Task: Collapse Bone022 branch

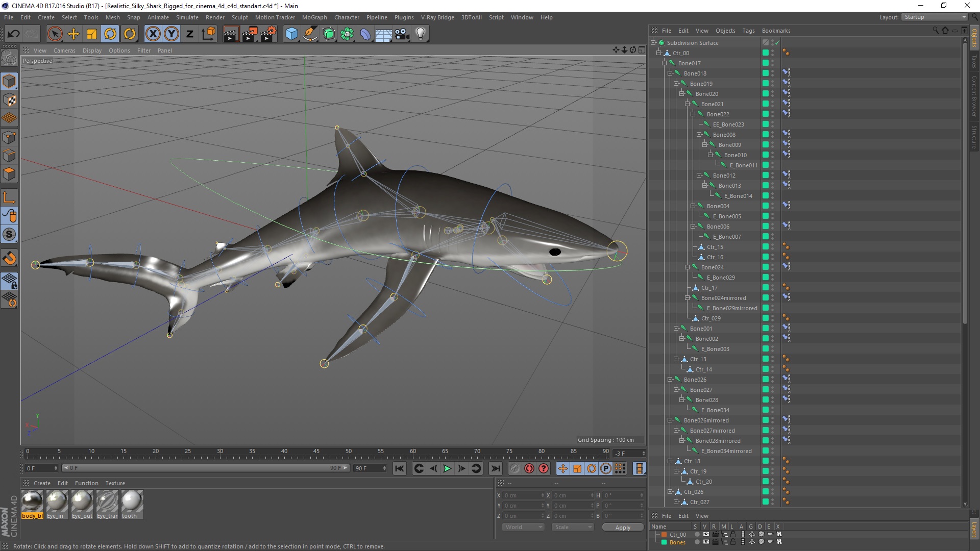Action: [693, 114]
